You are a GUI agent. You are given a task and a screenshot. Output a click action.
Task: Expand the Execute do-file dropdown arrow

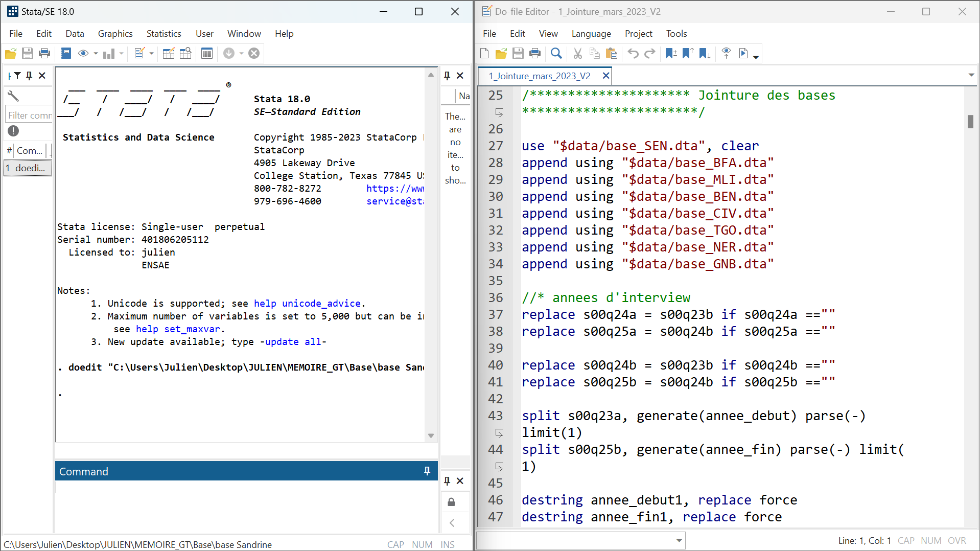(x=756, y=56)
